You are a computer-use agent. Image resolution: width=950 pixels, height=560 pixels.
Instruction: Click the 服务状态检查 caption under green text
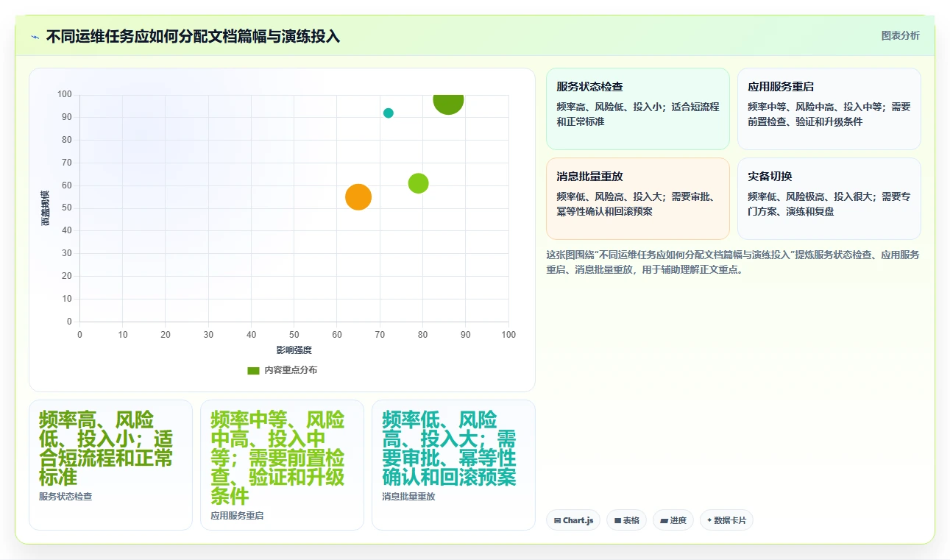pos(65,497)
